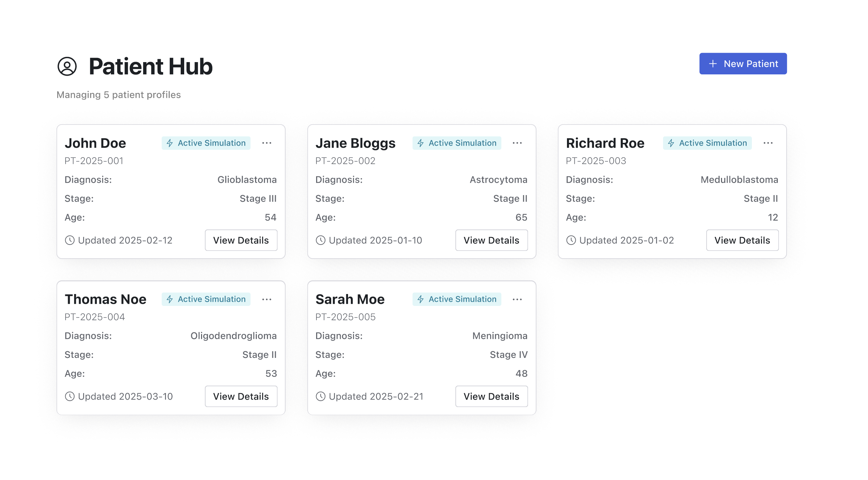868x480 pixels.
Task: View Details for John Doe
Action: point(241,240)
